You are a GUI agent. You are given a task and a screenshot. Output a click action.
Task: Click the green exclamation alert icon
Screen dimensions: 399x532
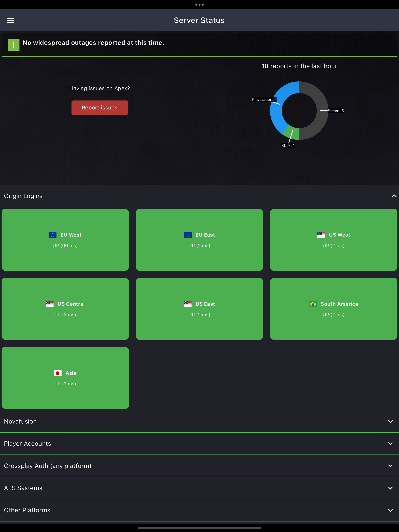click(13, 45)
